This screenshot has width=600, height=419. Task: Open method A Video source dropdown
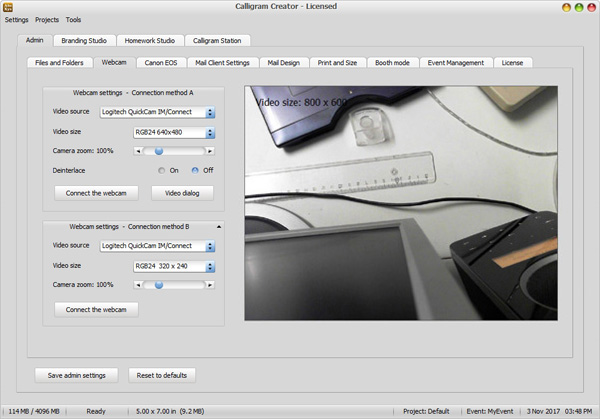(x=158, y=112)
